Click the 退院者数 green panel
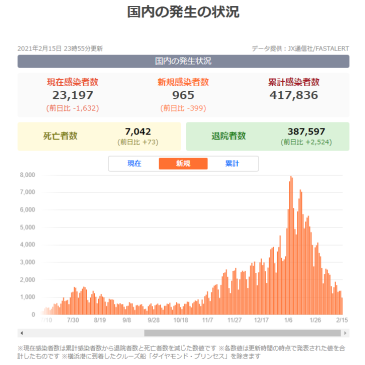 [268, 136]
